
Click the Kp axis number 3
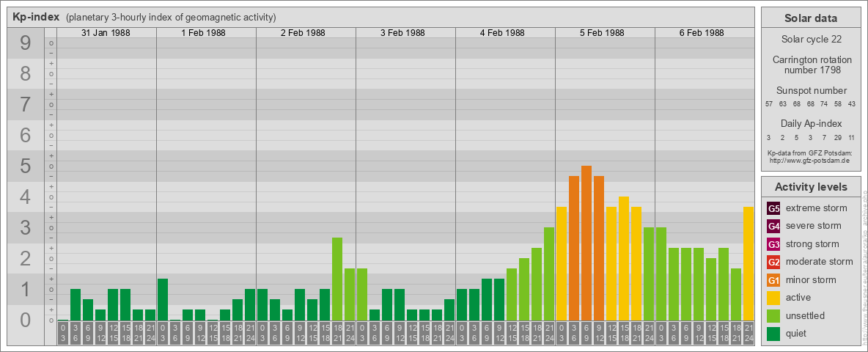click(26, 227)
